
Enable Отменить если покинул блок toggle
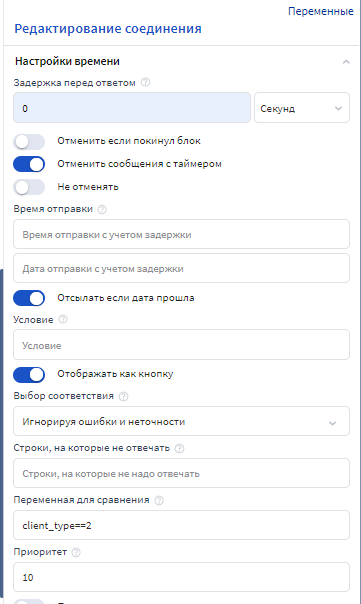tap(29, 141)
